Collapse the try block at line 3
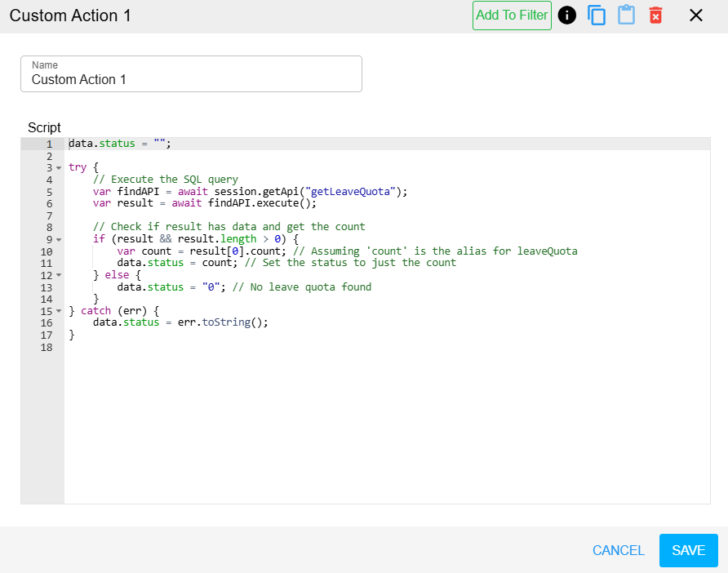728x573 pixels. 59,167
